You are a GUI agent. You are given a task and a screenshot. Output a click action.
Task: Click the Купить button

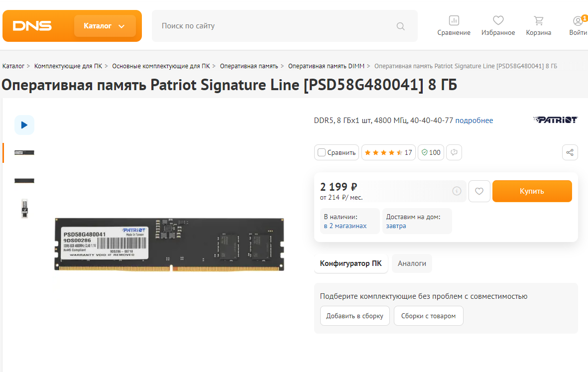pos(532,191)
